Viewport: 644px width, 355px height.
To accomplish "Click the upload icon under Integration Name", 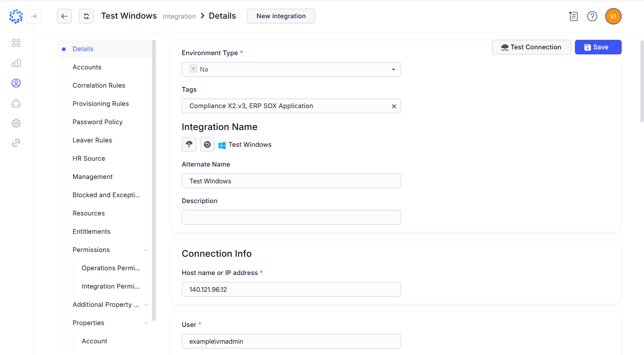I will [x=189, y=144].
